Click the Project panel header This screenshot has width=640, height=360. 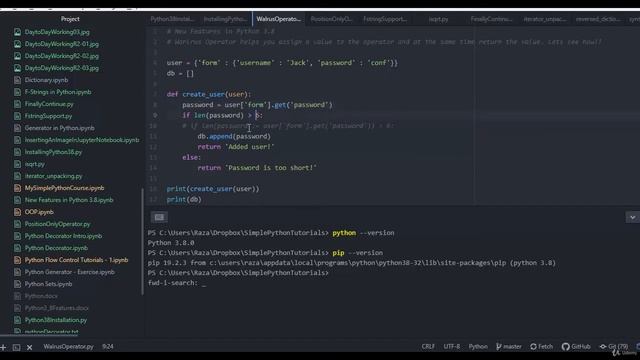[x=70, y=19]
